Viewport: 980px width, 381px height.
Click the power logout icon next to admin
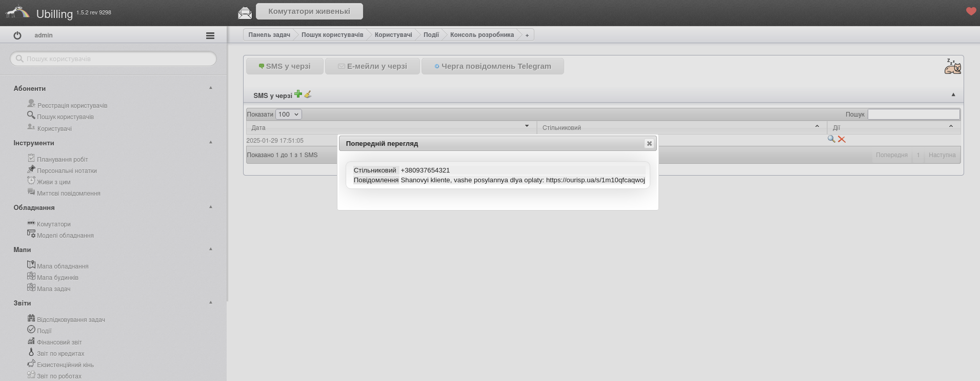pyautogui.click(x=17, y=35)
